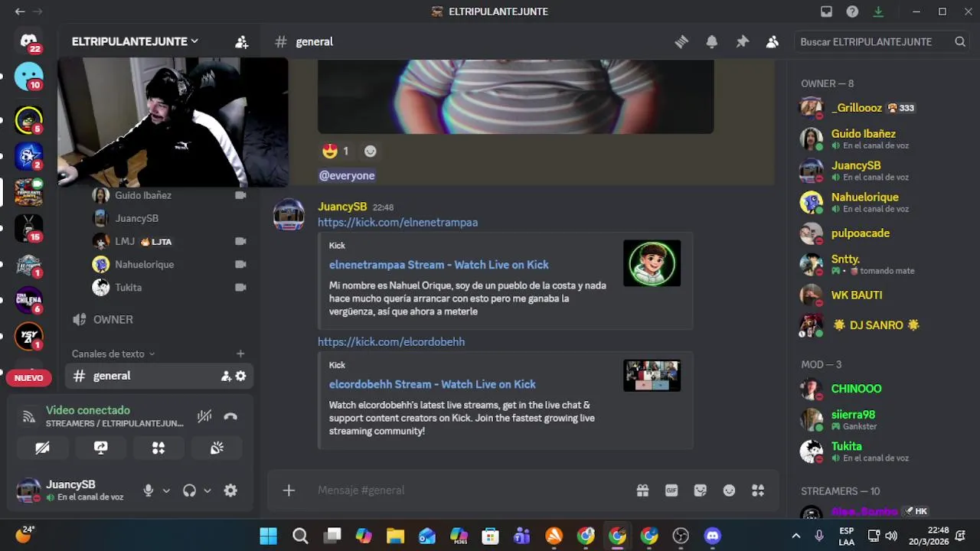Open elnenetrampaa Stream embed title
The width and height of the screenshot is (980, 551).
(x=439, y=265)
